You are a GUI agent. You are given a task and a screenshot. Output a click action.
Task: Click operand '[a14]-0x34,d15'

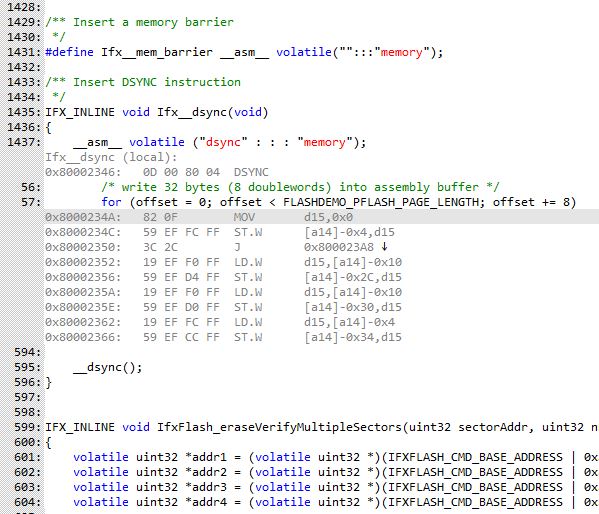click(353, 337)
